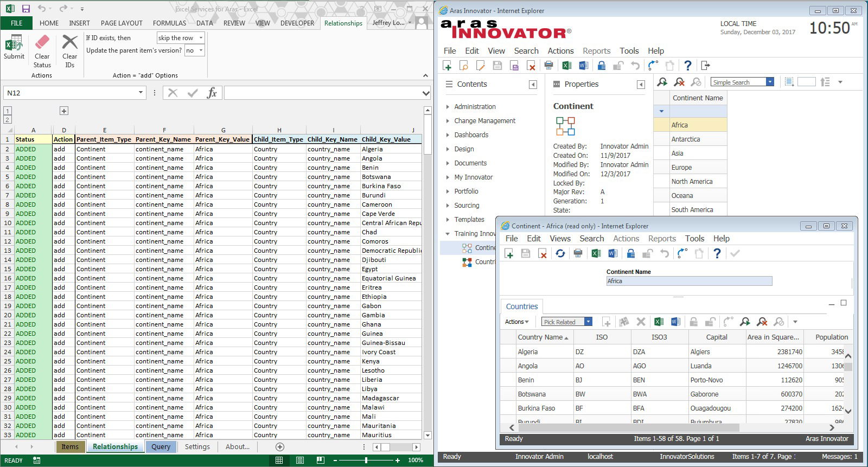Export Countries relationships grid to Word
The height and width of the screenshot is (467, 868).
pyautogui.click(x=675, y=322)
